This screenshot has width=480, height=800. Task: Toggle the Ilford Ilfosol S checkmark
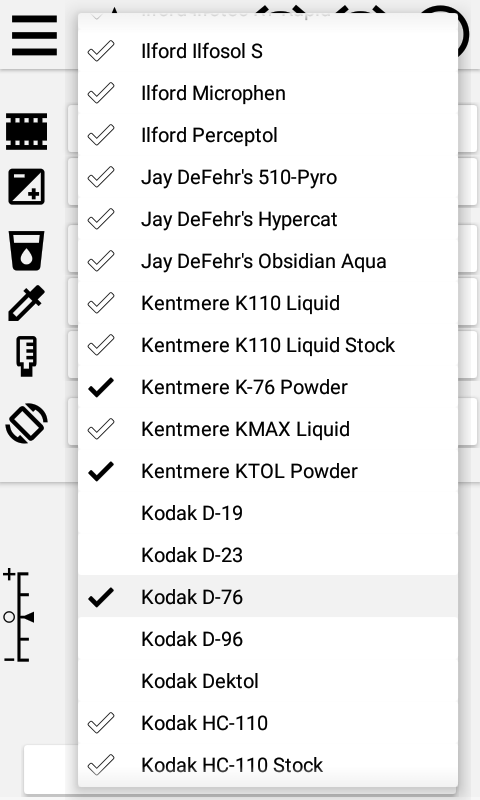click(101, 51)
